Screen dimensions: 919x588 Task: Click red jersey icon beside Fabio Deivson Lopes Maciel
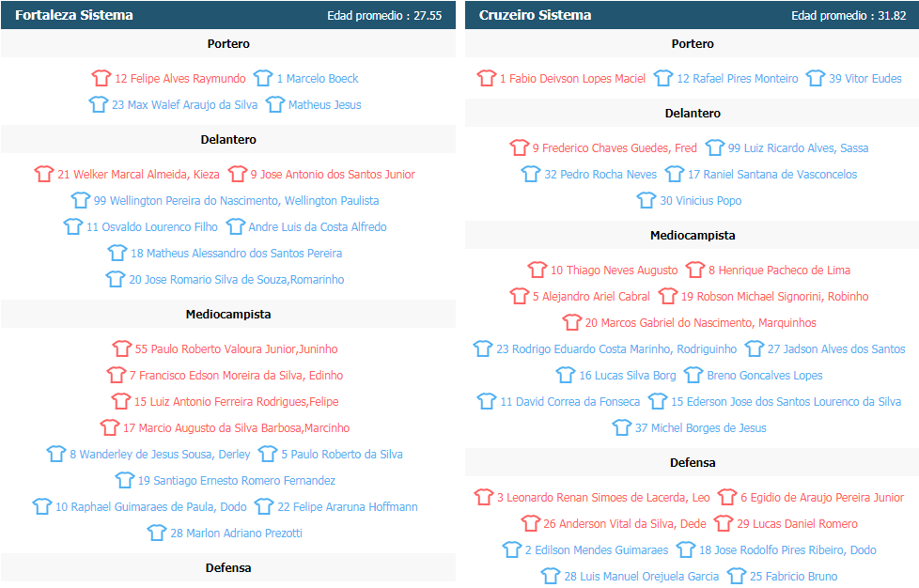487,78
